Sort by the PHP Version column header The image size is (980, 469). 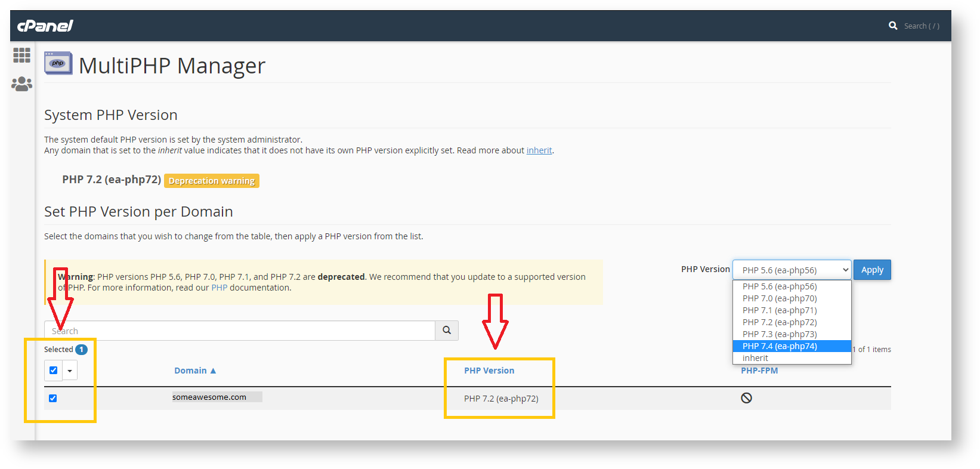489,371
